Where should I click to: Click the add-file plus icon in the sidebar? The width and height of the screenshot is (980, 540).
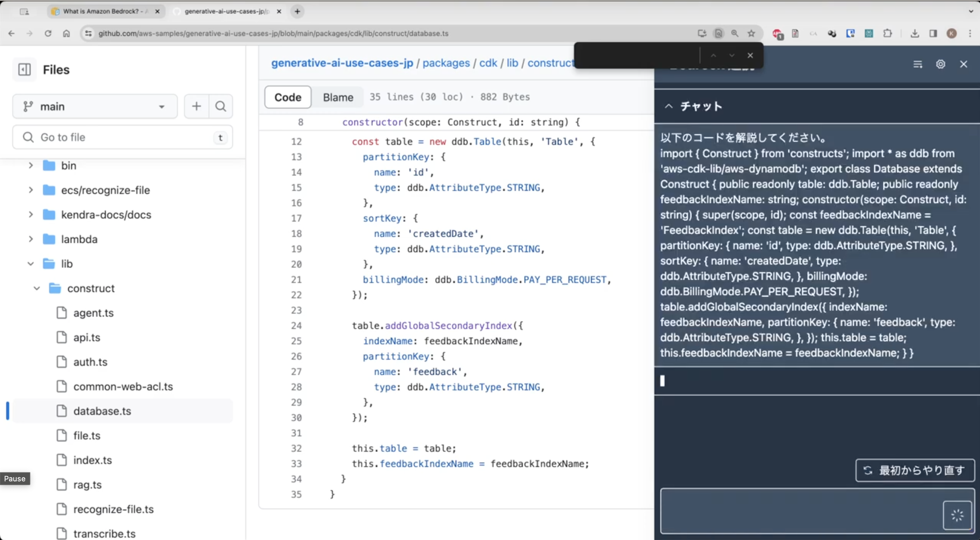click(x=196, y=107)
